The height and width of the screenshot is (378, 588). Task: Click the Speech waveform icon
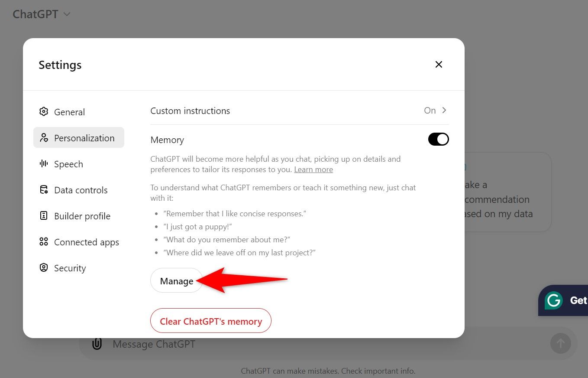[x=44, y=164]
